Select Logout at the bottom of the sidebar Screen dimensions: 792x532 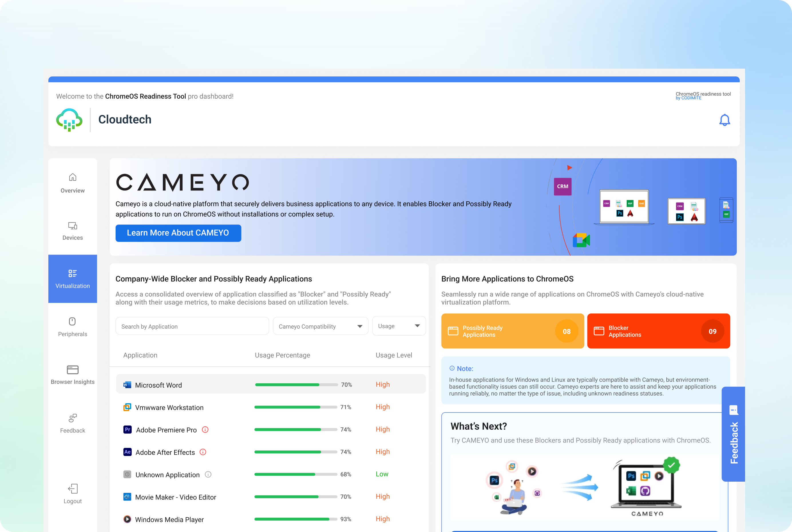click(x=72, y=489)
